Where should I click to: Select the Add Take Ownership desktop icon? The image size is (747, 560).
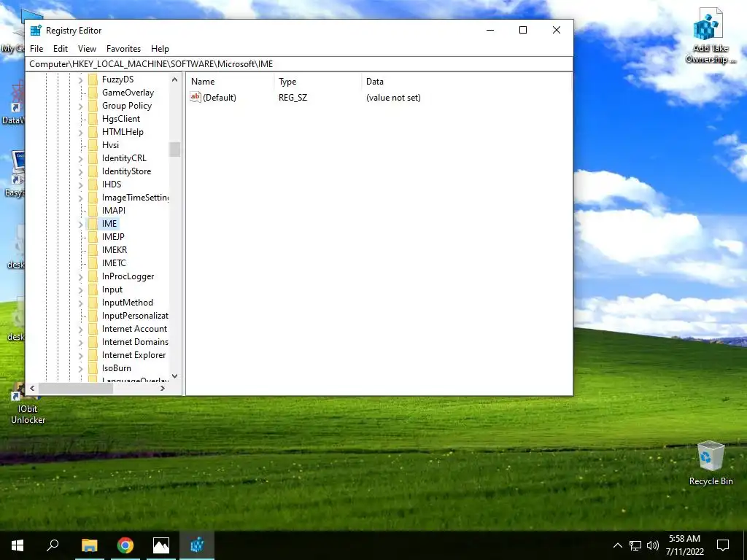tap(711, 35)
